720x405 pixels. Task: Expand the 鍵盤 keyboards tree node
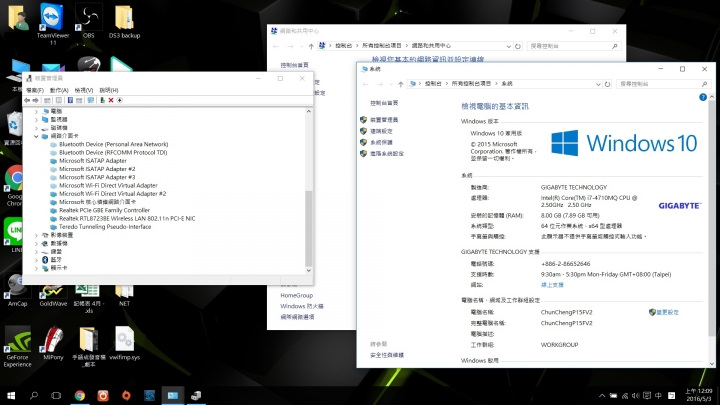click(x=36, y=252)
